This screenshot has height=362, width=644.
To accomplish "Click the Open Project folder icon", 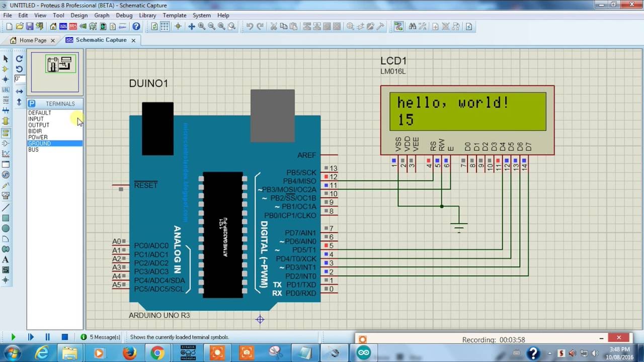I will (x=20, y=27).
